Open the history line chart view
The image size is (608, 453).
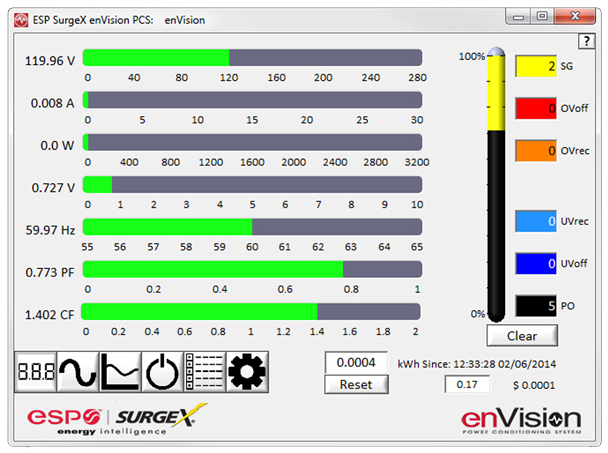[x=120, y=372]
